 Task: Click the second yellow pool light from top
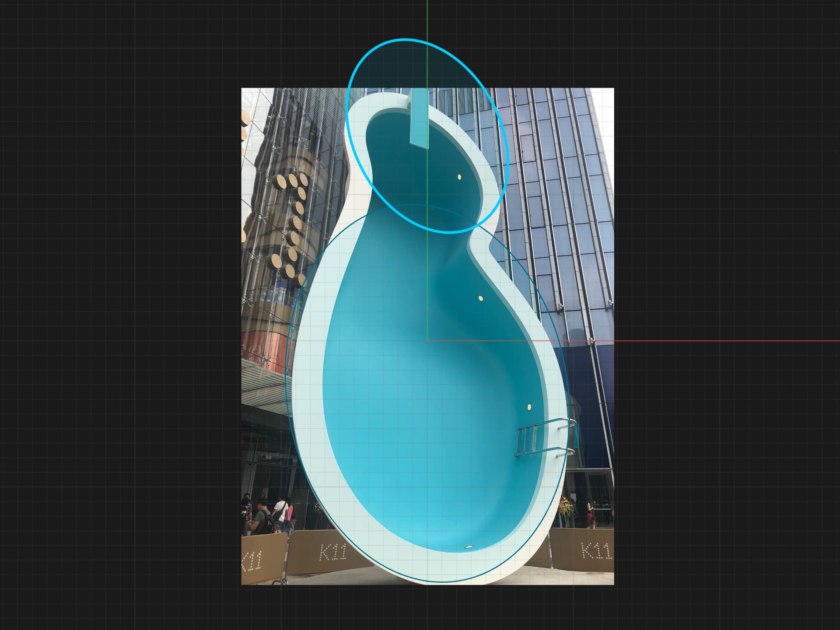[480, 298]
